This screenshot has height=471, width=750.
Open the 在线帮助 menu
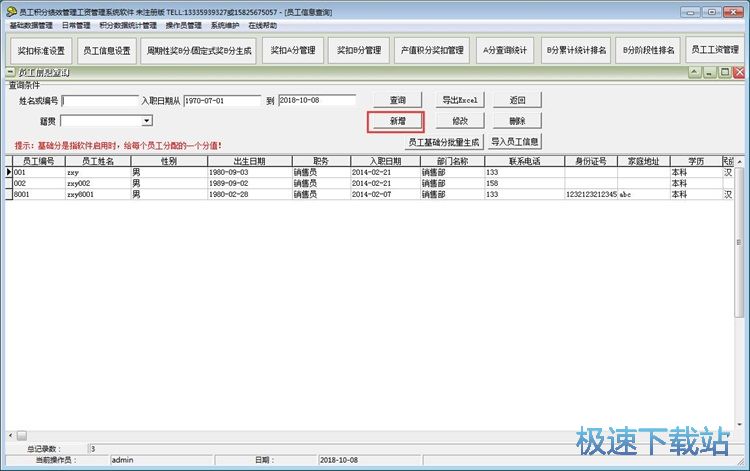pyautogui.click(x=262, y=25)
